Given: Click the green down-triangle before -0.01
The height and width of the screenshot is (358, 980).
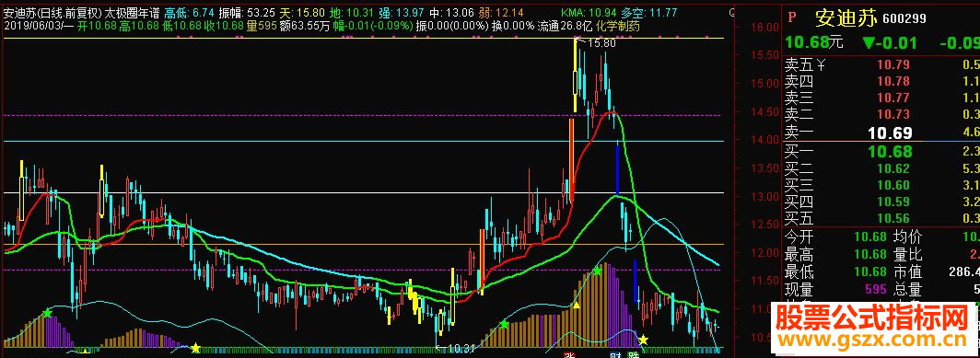Looking at the screenshot, I should point(869,43).
